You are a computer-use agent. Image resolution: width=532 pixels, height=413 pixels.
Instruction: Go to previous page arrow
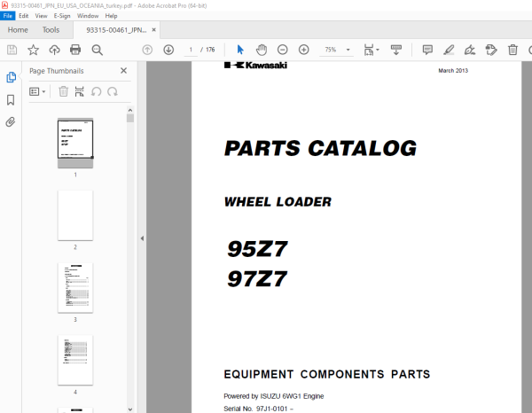(147, 50)
